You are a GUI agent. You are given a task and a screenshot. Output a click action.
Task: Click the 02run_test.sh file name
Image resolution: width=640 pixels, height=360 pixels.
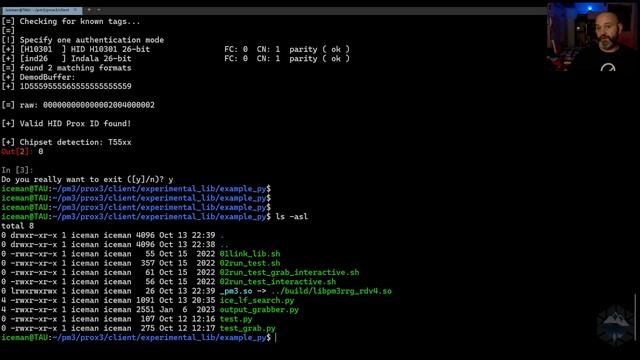[250, 263]
